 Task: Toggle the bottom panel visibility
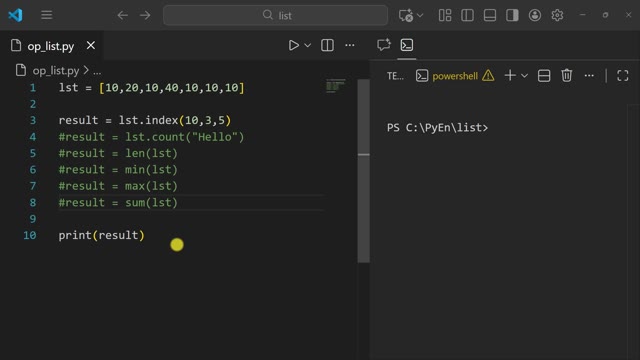pos(490,16)
